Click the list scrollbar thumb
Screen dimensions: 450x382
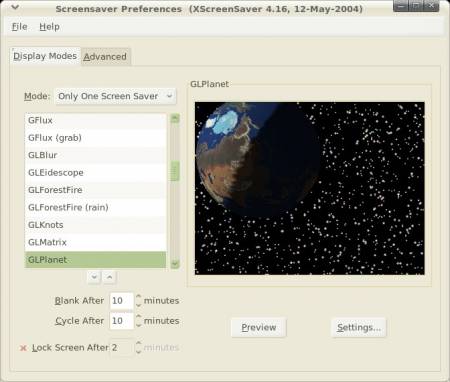point(175,171)
